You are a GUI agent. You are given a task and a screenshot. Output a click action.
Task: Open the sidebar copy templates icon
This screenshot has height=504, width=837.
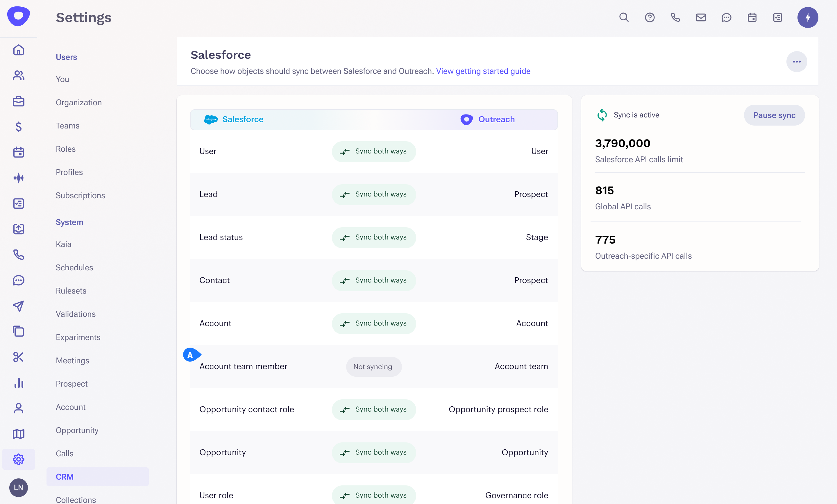pyautogui.click(x=19, y=331)
